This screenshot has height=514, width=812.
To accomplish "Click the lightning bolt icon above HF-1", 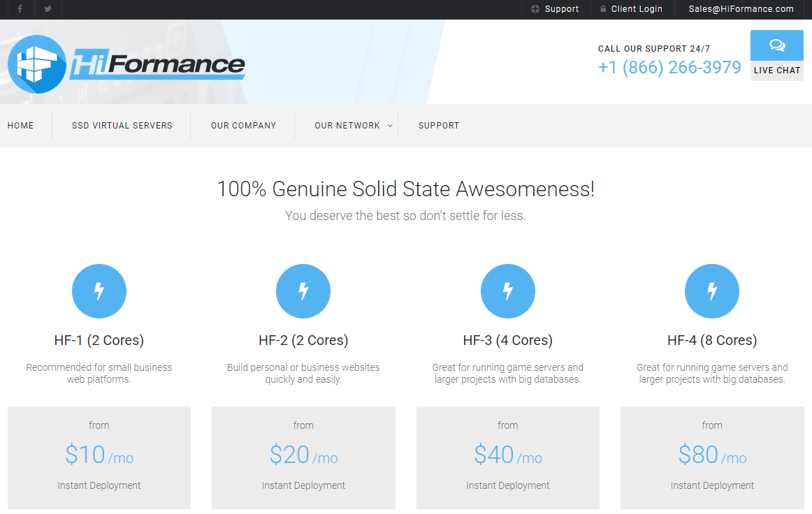I will (99, 291).
